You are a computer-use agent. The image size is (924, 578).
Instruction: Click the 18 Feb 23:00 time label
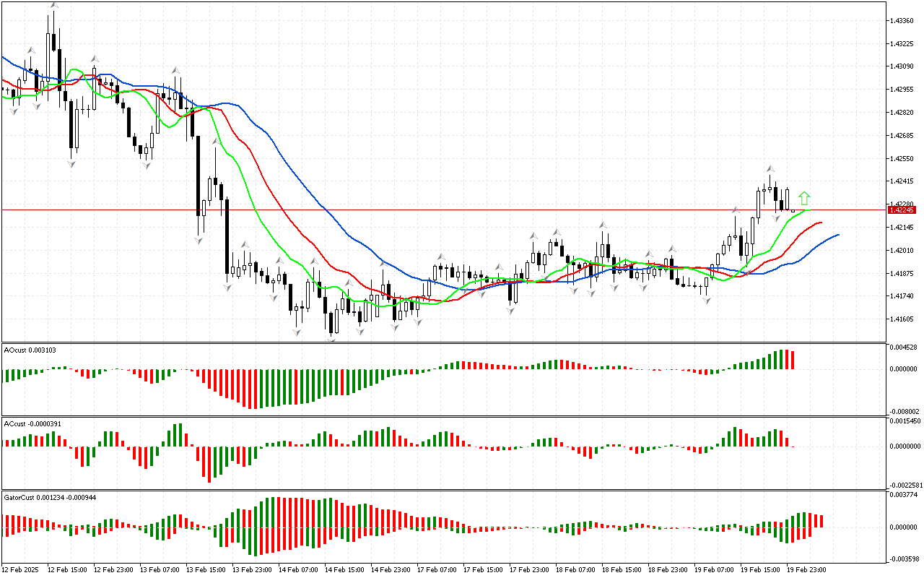tap(666, 570)
